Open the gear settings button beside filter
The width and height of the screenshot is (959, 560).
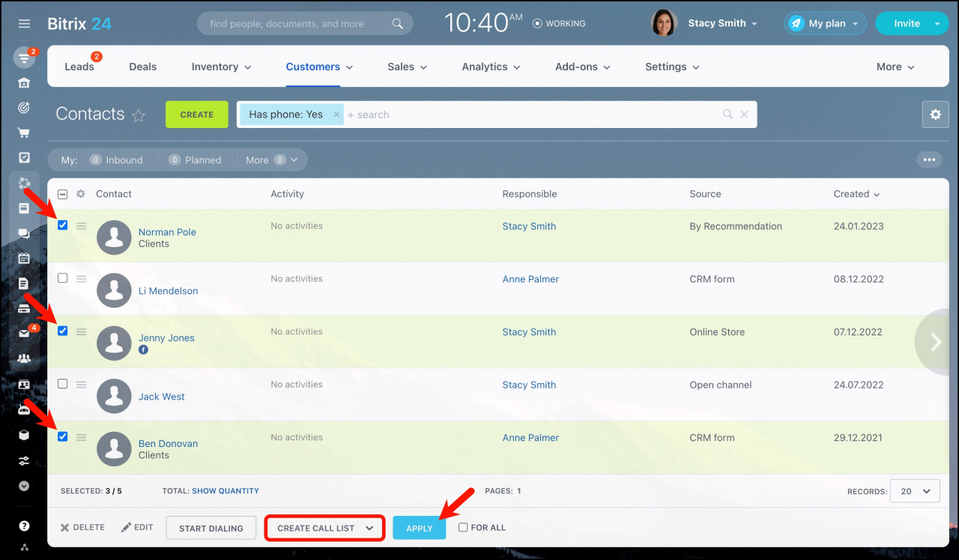(935, 115)
